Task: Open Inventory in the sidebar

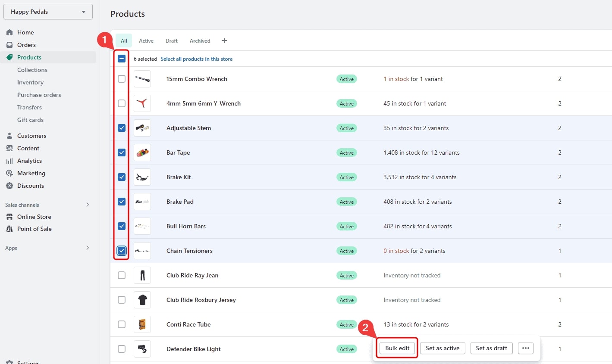Action: tap(30, 82)
